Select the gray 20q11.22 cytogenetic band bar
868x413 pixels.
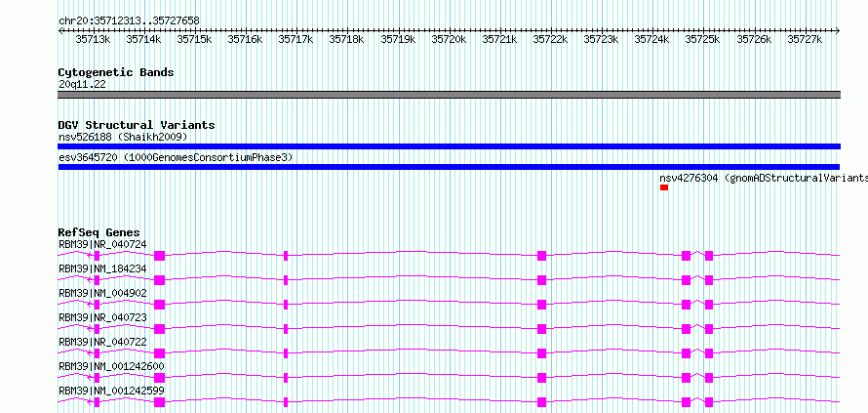449,95
